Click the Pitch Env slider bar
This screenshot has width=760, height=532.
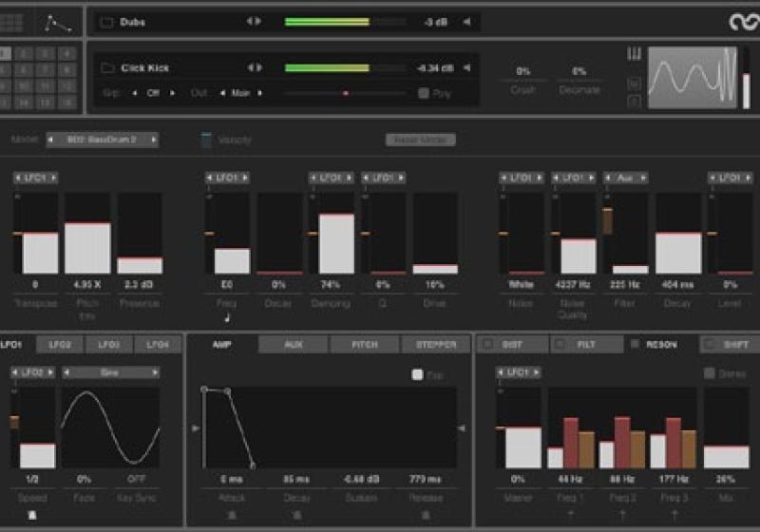click(x=87, y=234)
